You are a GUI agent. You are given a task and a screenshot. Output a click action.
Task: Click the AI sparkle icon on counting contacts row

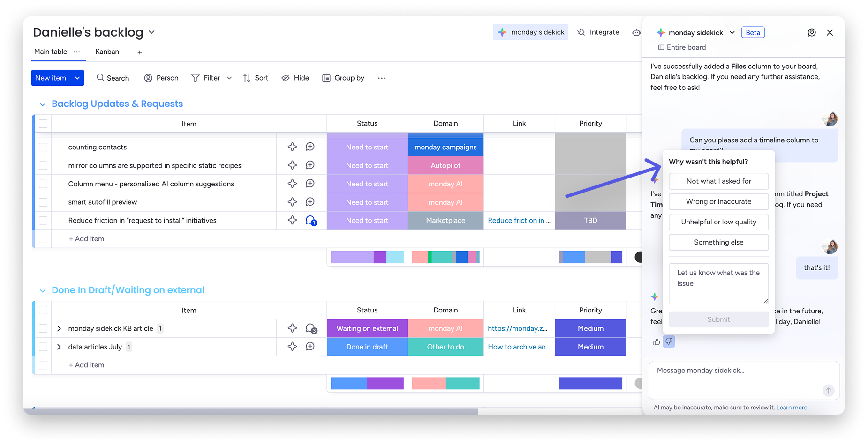click(292, 147)
